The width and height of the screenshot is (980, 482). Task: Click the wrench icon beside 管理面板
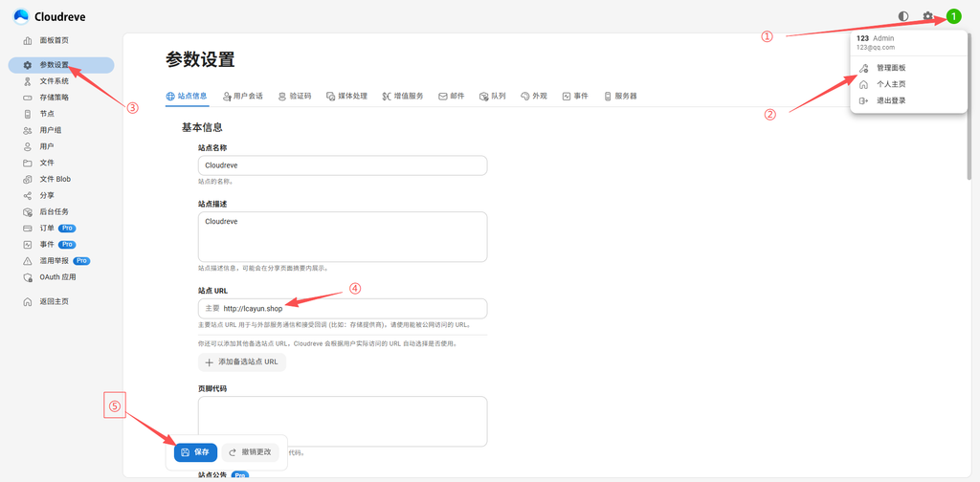[x=864, y=68]
